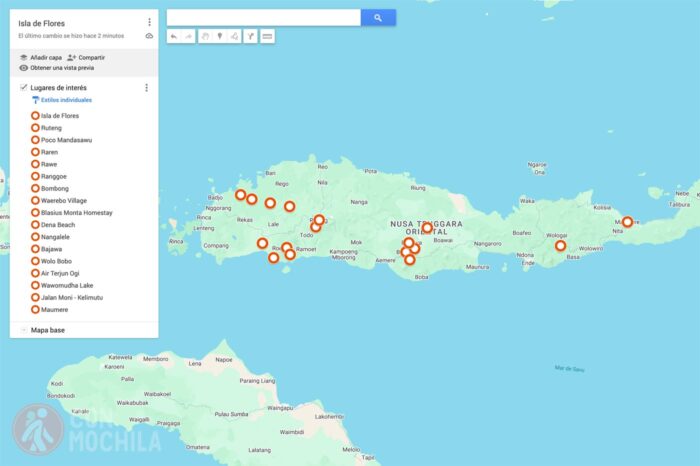Open the map options three-dot menu beside the title
The width and height of the screenshot is (700, 466).
pos(149,22)
